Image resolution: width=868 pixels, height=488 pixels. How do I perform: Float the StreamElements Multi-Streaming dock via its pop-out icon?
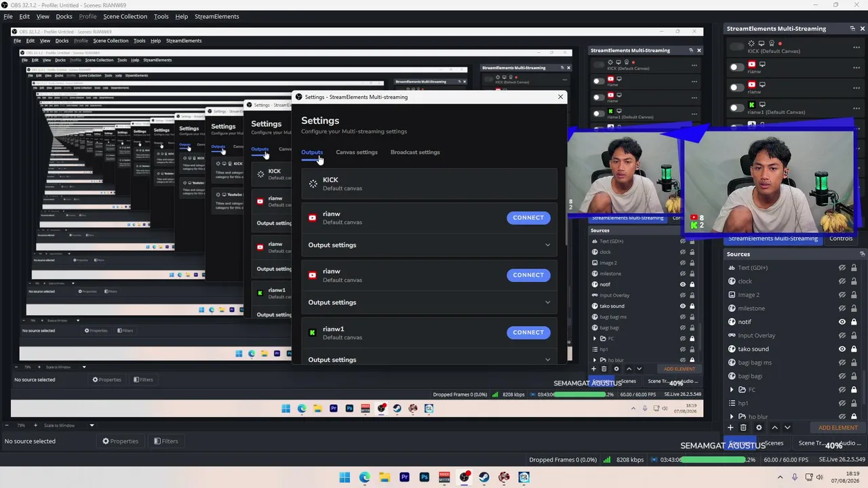(852, 28)
